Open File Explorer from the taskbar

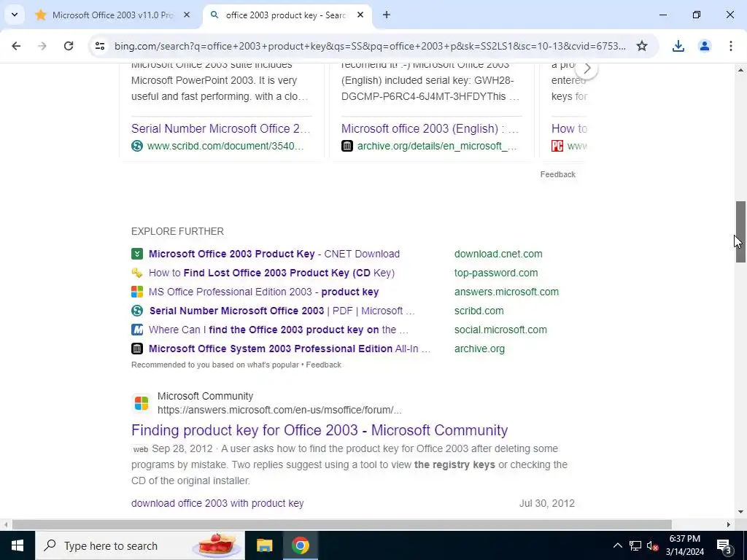pyautogui.click(x=264, y=545)
